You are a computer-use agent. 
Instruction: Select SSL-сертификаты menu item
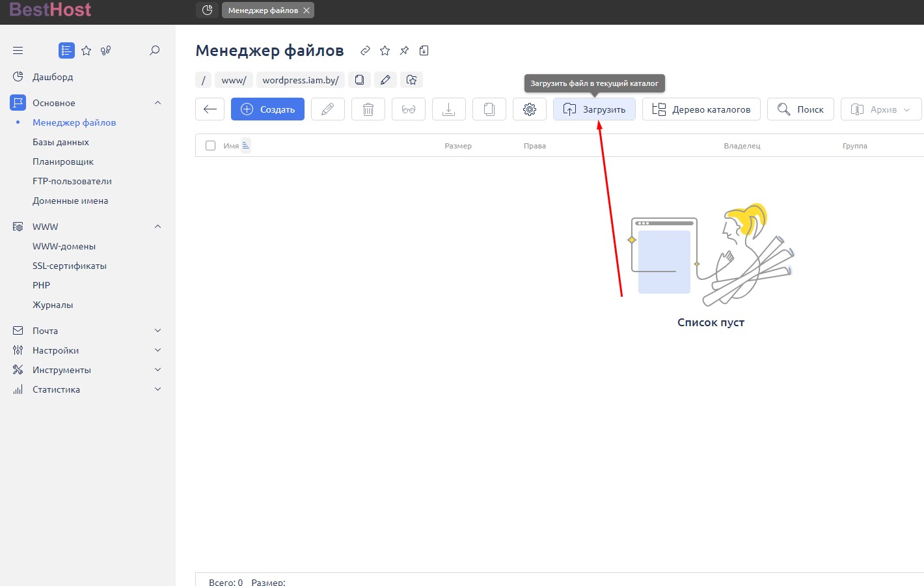point(69,266)
